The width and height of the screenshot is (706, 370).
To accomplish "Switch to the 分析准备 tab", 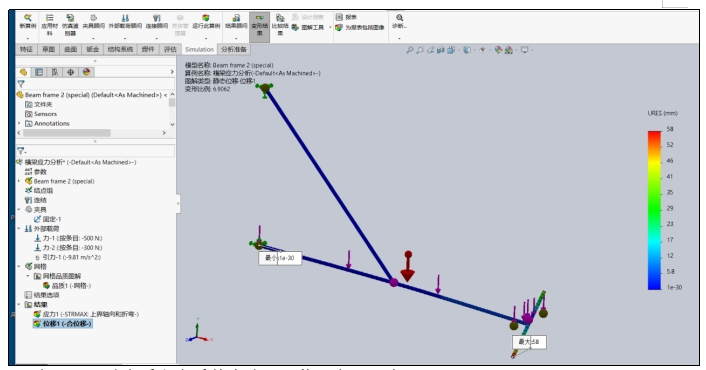I will pos(234,50).
